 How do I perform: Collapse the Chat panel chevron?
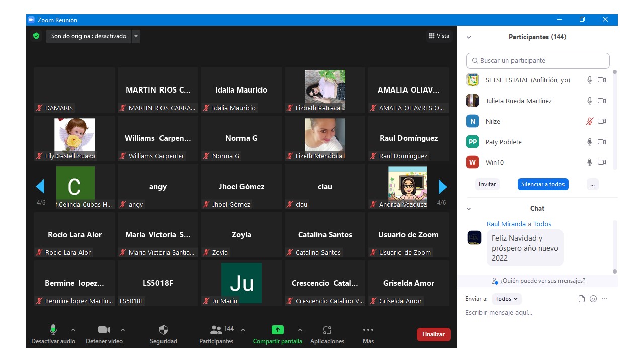(469, 209)
